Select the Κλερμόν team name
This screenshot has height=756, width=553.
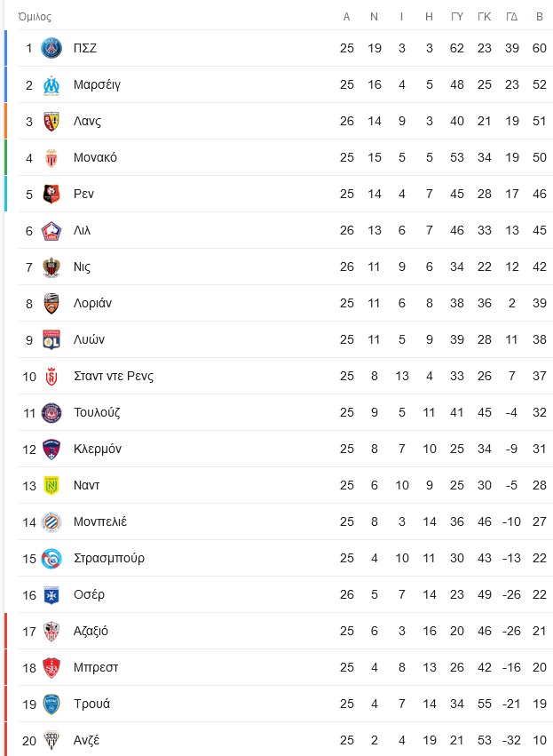(x=98, y=449)
